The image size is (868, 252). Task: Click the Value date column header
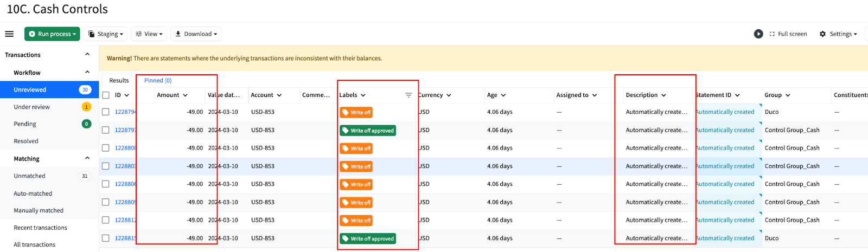tap(224, 95)
